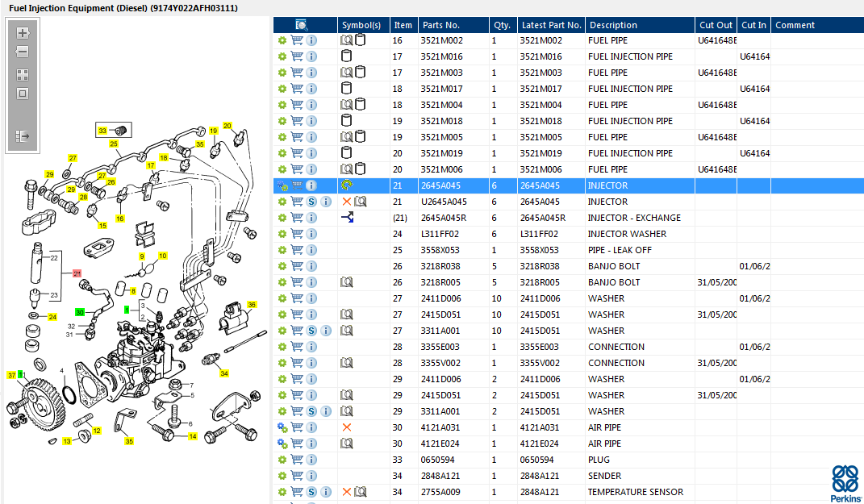Click the exchange arrow symbol for 2645A045R
The width and height of the screenshot is (864, 504).
347,218
